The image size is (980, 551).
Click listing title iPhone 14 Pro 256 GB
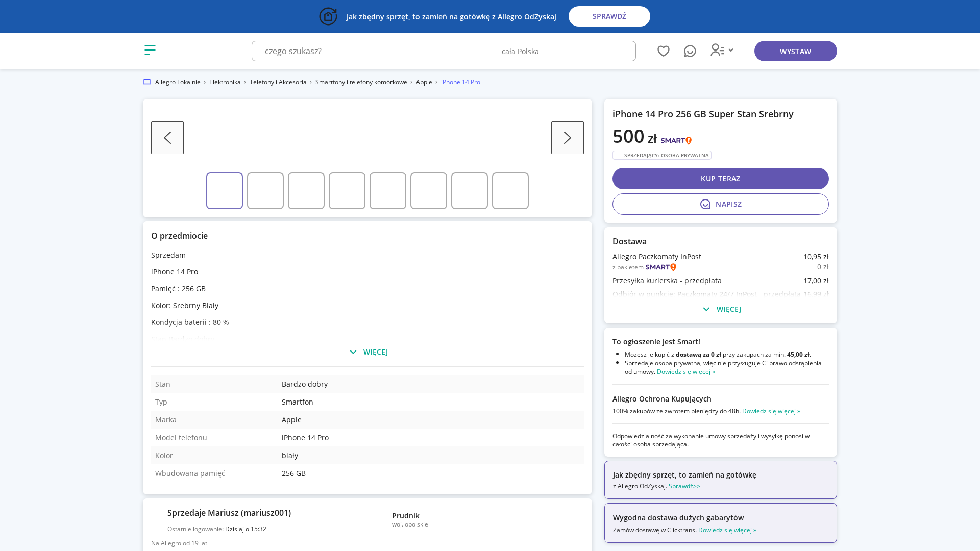(x=703, y=114)
